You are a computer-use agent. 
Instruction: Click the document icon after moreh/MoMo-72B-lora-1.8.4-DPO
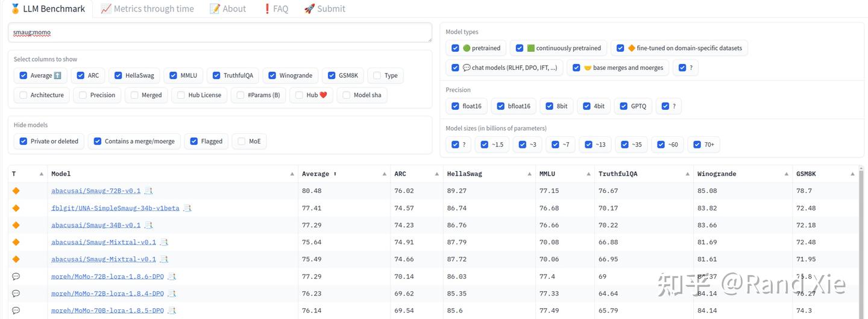(172, 294)
